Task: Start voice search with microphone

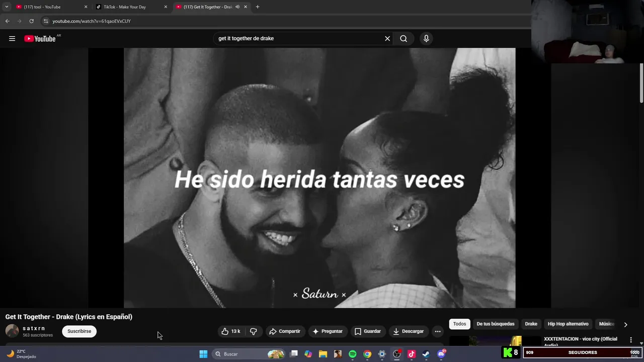Action: click(x=426, y=39)
